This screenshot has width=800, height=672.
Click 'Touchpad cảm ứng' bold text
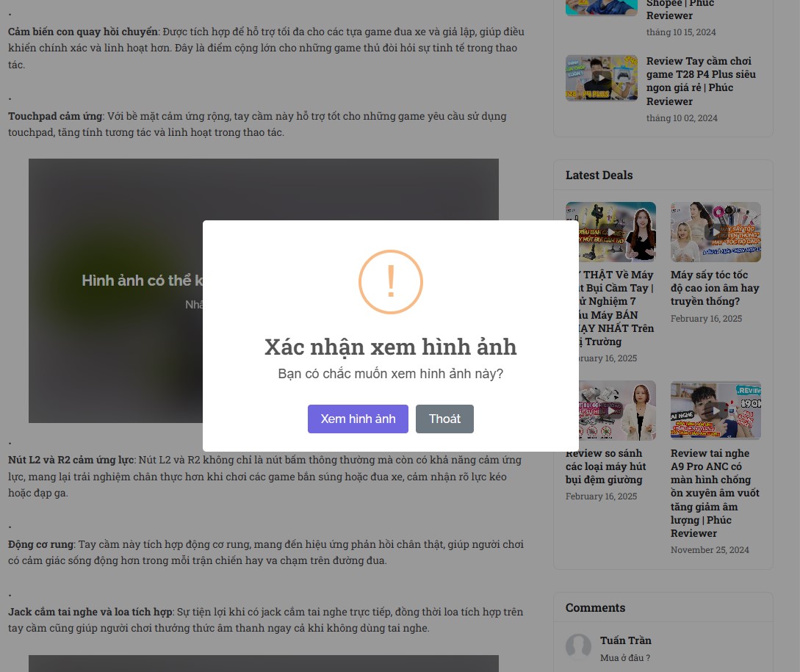[55, 116]
